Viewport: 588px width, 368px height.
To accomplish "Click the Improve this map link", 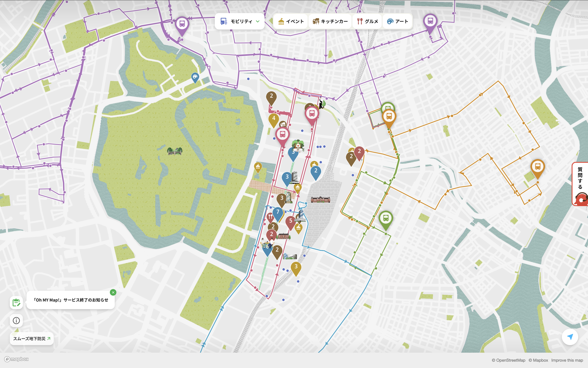I will pos(567,360).
